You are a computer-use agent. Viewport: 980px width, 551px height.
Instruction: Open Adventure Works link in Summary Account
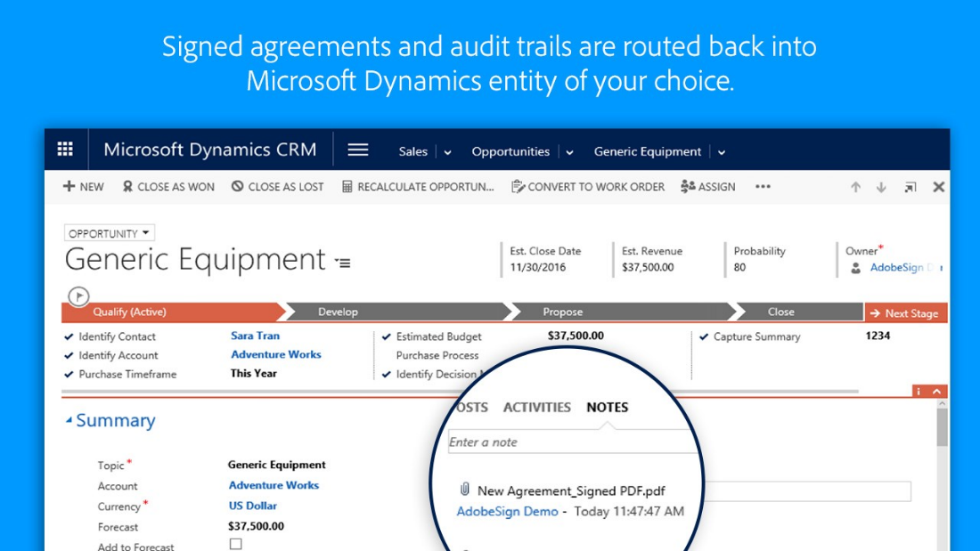pyautogui.click(x=274, y=485)
